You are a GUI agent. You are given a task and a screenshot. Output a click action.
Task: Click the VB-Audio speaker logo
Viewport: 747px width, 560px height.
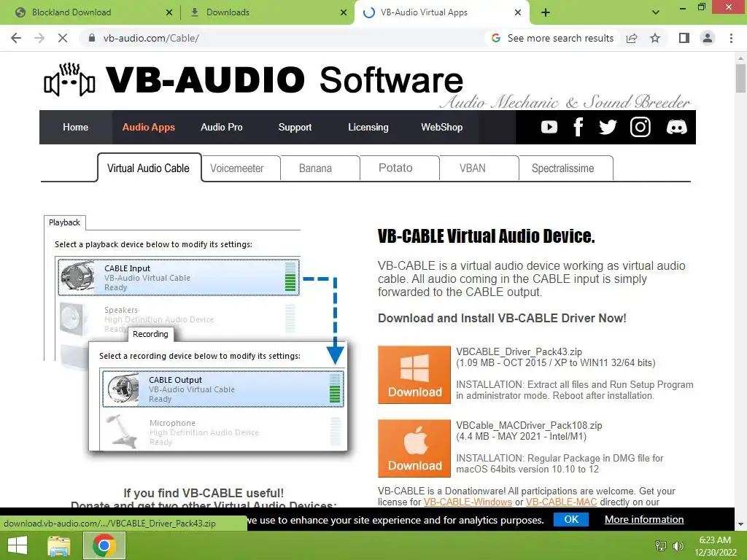pos(69,80)
